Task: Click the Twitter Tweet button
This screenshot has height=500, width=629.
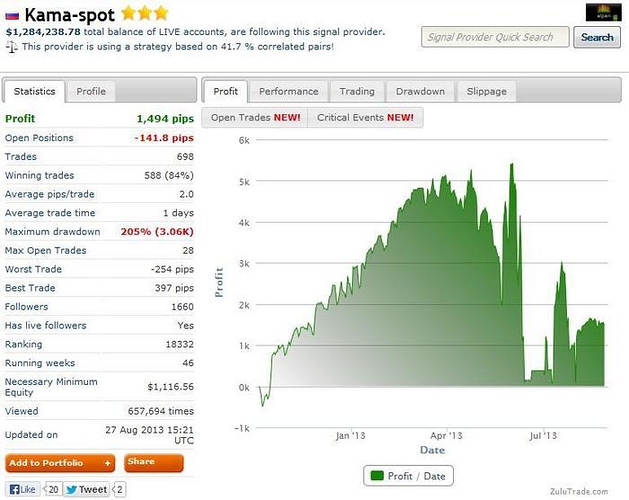Action: click(86, 489)
